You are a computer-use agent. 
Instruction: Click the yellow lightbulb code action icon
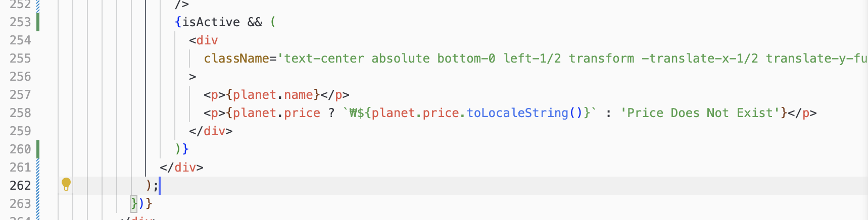point(66,185)
